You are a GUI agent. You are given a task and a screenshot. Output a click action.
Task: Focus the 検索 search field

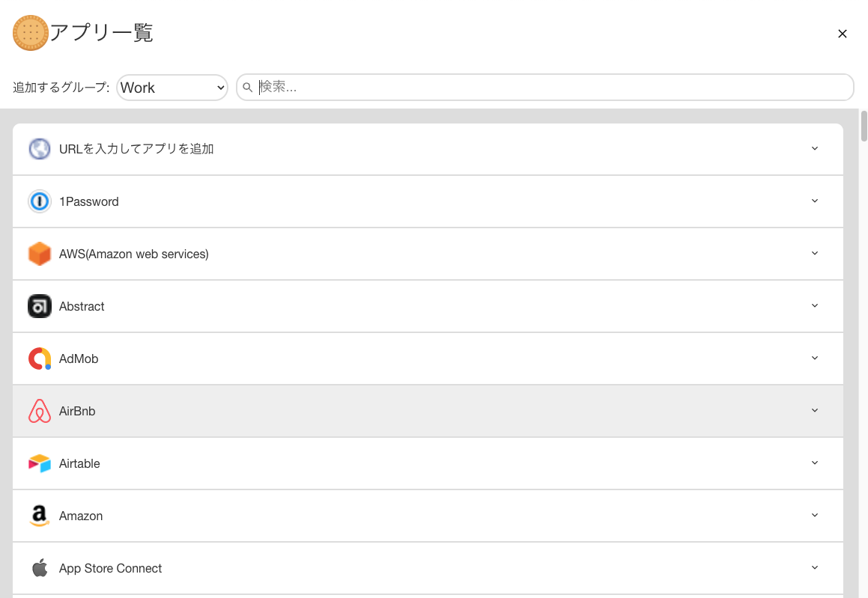click(545, 88)
